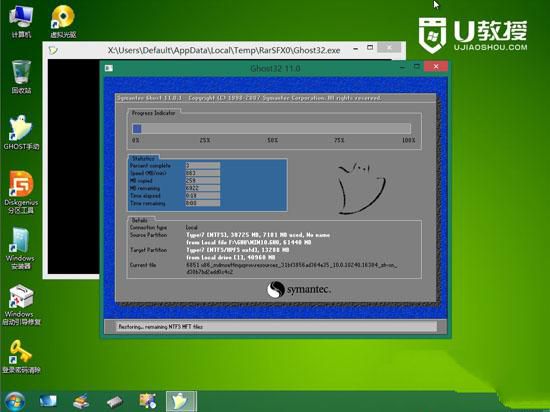Click the Speed (MB/min) value

click(x=203, y=173)
